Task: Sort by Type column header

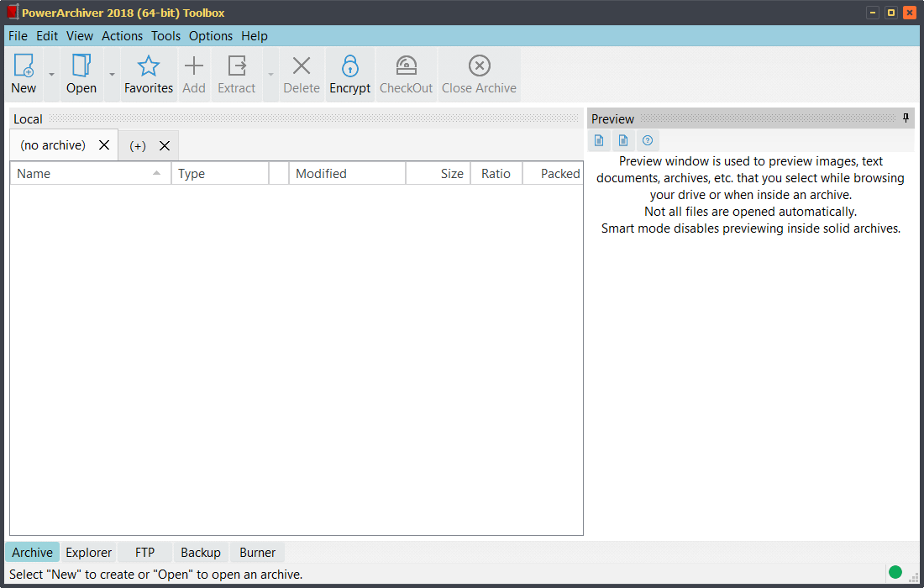Action: [x=220, y=174]
